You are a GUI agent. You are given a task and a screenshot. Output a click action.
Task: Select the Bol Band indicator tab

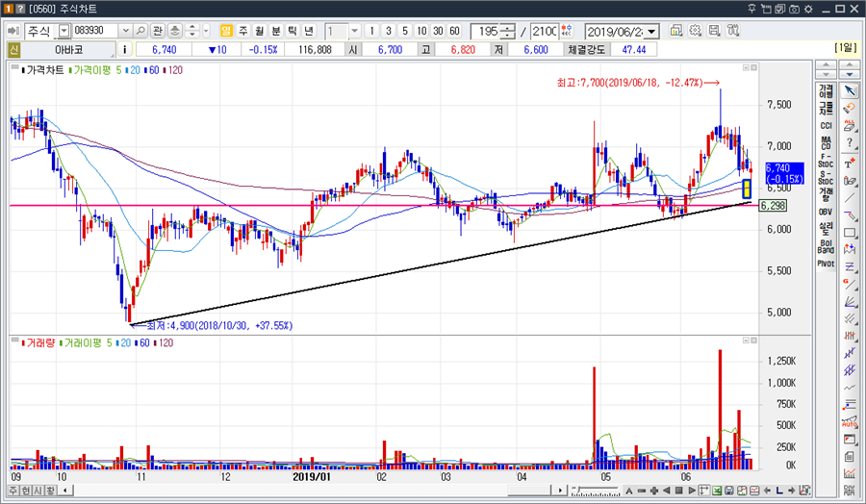pos(826,246)
